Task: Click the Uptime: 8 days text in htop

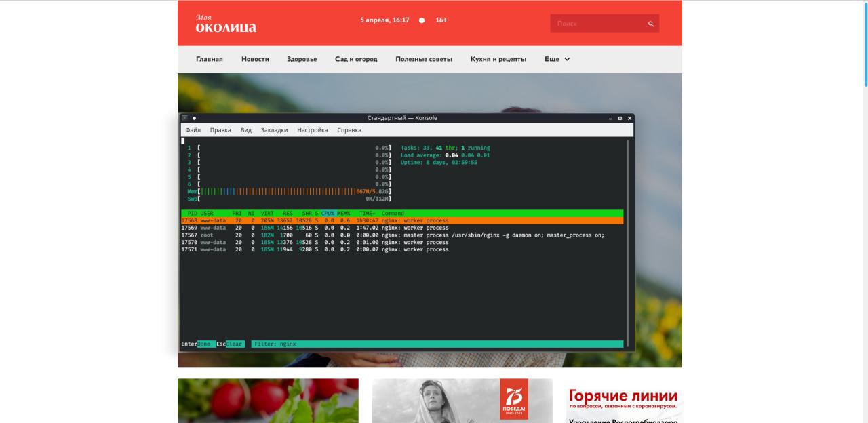Action: click(439, 162)
